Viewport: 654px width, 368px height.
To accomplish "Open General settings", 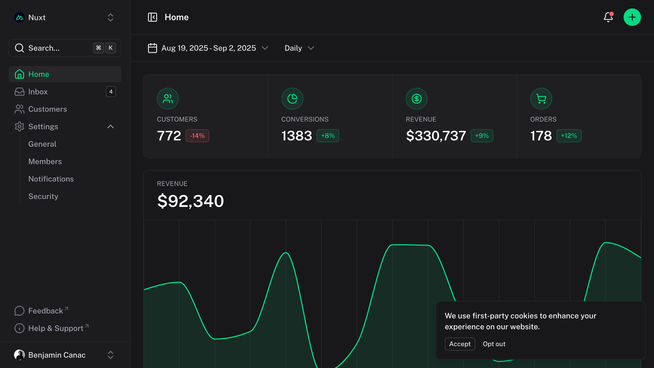I will coord(42,144).
